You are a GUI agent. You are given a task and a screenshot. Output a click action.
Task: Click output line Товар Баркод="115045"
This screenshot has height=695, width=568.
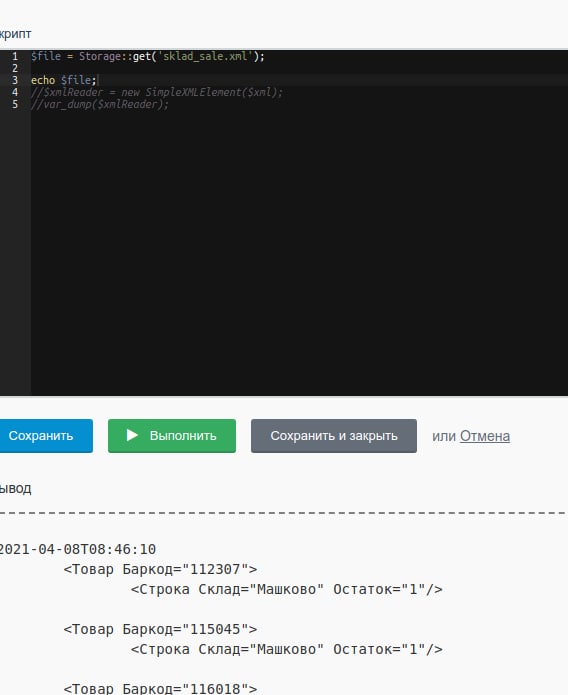[161, 629]
